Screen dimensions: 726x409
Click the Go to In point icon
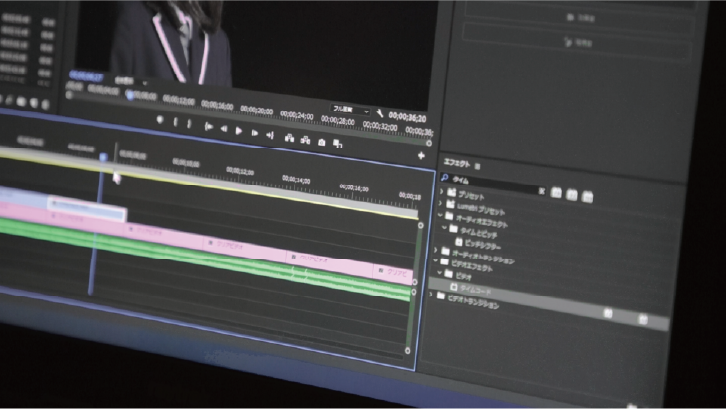(x=207, y=127)
